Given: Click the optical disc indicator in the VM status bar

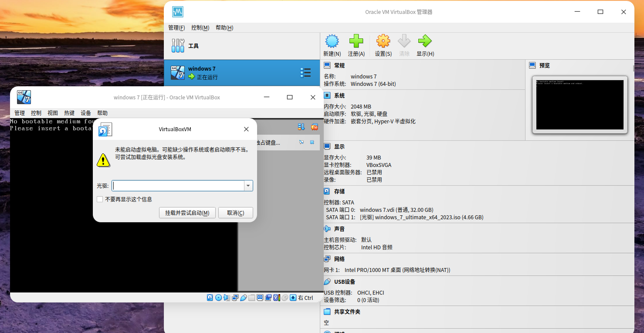Looking at the screenshot, I should pyautogui.click(x=218, y=298).
